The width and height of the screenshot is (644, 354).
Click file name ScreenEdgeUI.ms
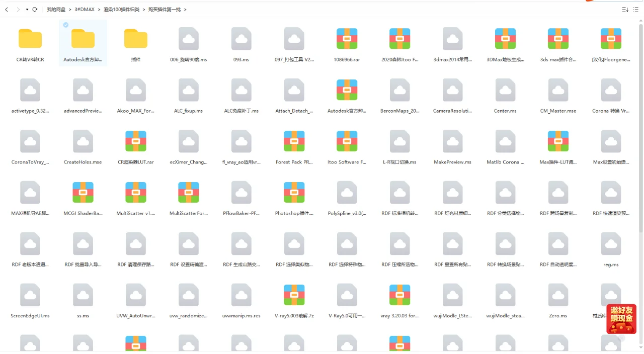pos(30,316)
